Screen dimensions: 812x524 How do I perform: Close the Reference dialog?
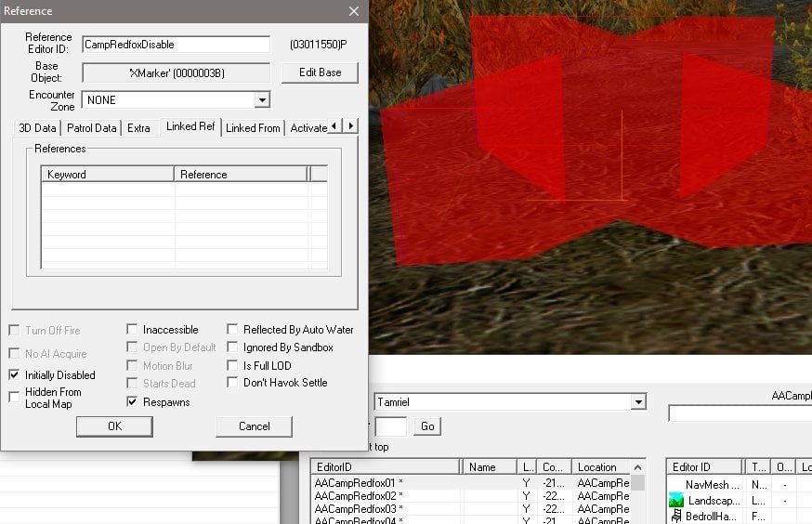coord(354,11)
